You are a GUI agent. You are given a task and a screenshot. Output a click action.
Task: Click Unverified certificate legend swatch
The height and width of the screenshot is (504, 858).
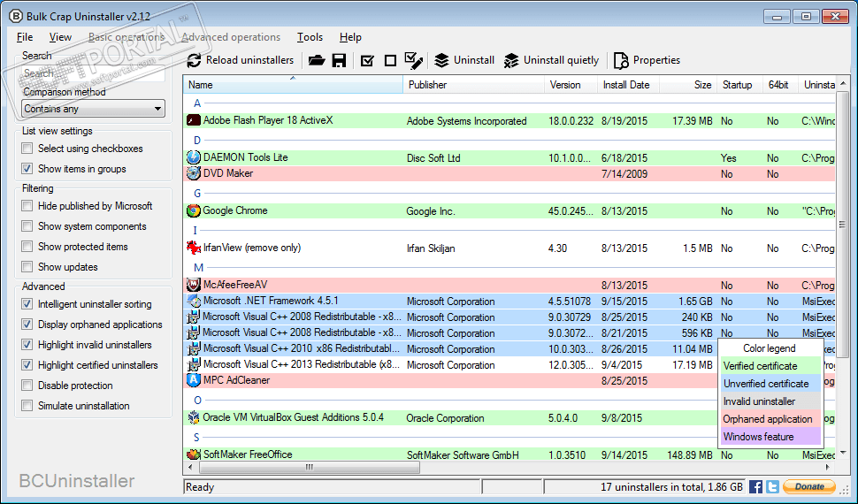pyautogui.click(x=771, y=384)
